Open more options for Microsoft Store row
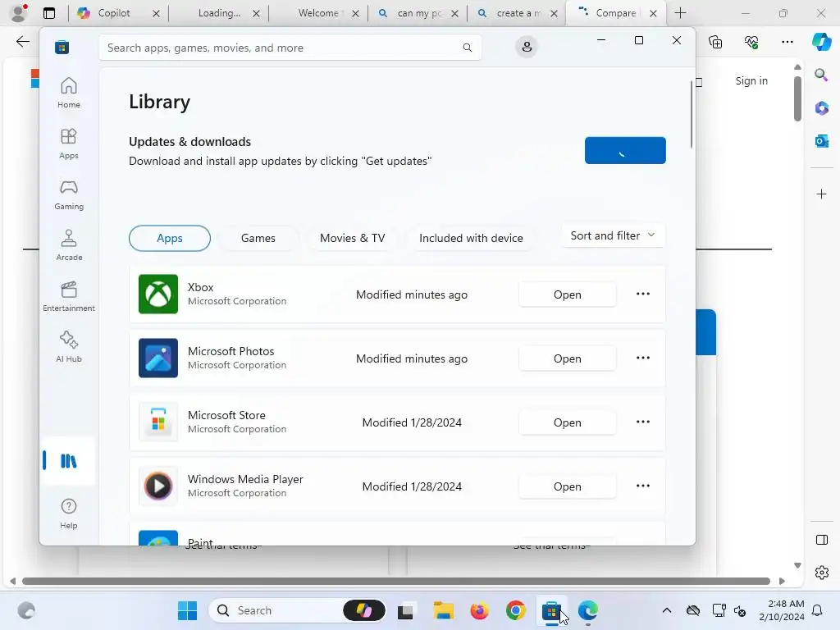The image size is (840, 630). coord(643,422)
